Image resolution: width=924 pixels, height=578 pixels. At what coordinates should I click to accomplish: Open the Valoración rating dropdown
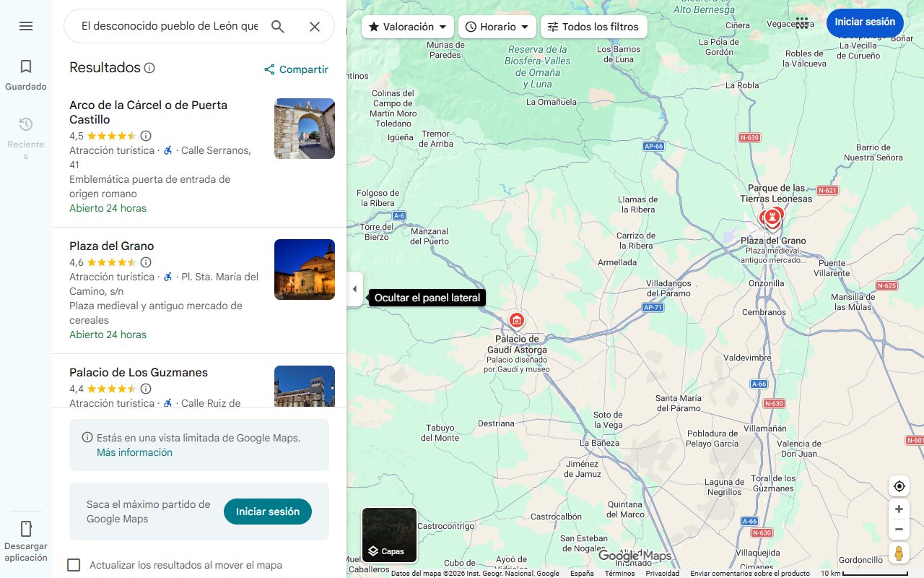pyautogui.click(x=407, y=26)
